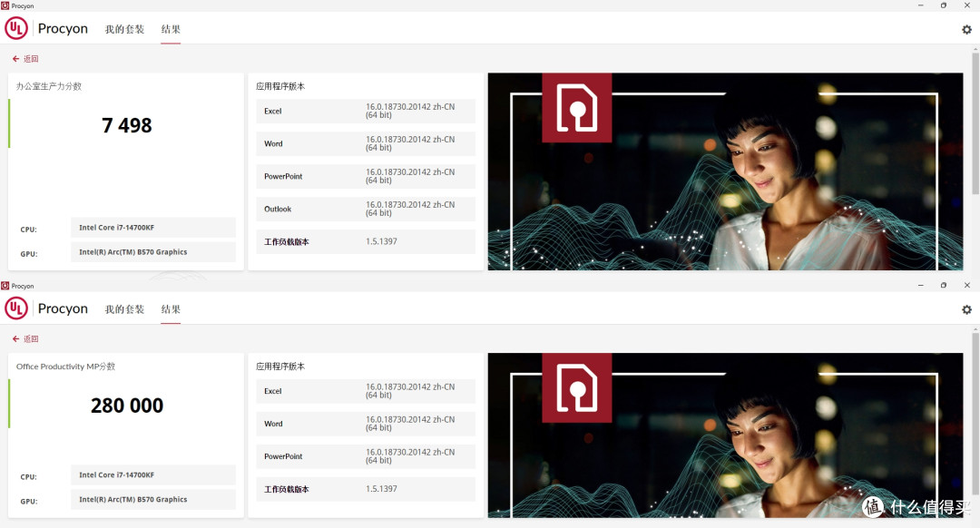Close the bottom Procyon window

967,285
